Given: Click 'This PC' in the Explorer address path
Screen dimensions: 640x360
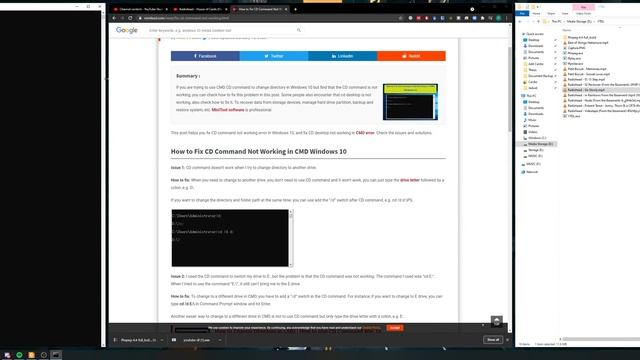Looking at the screenshot, I should click(x=556, y=21).
